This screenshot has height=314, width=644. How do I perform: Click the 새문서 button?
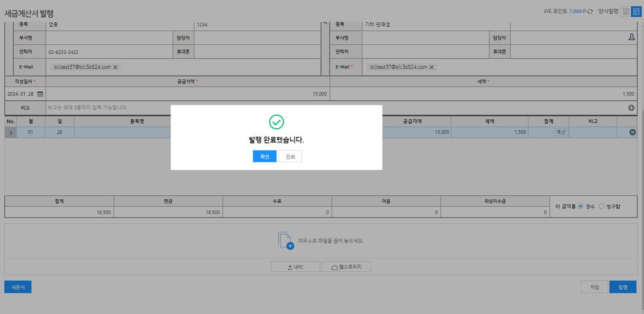[18, 287]
